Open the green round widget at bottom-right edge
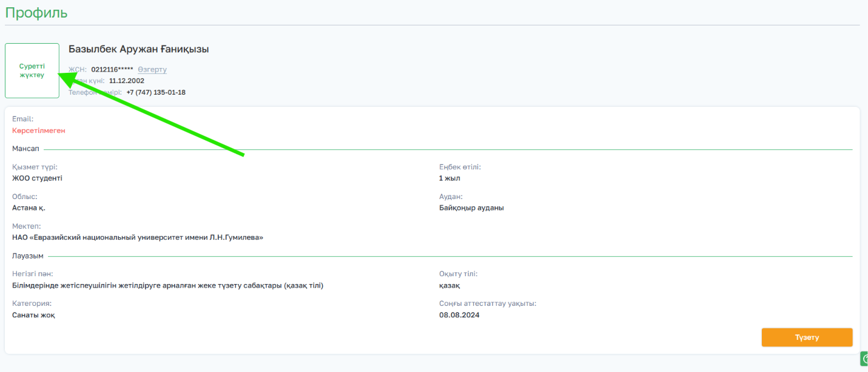The width and height of the screenshot is (868, 372). click(x=864, y=359)
